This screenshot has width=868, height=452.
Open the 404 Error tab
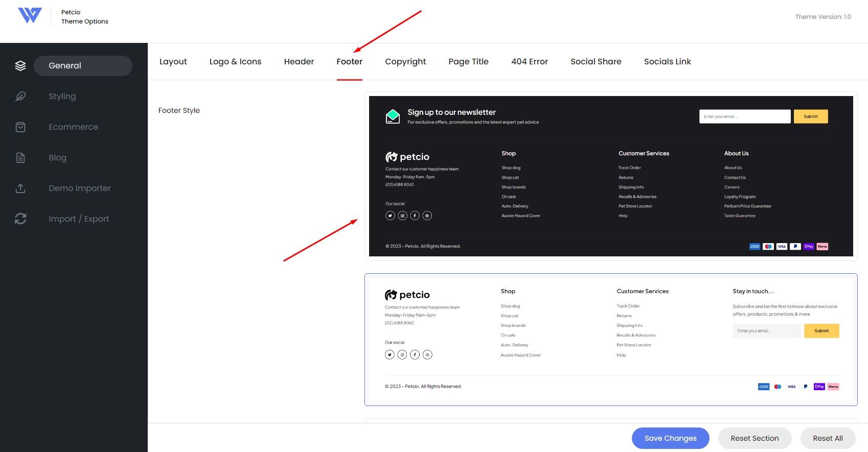pos(530,61)
